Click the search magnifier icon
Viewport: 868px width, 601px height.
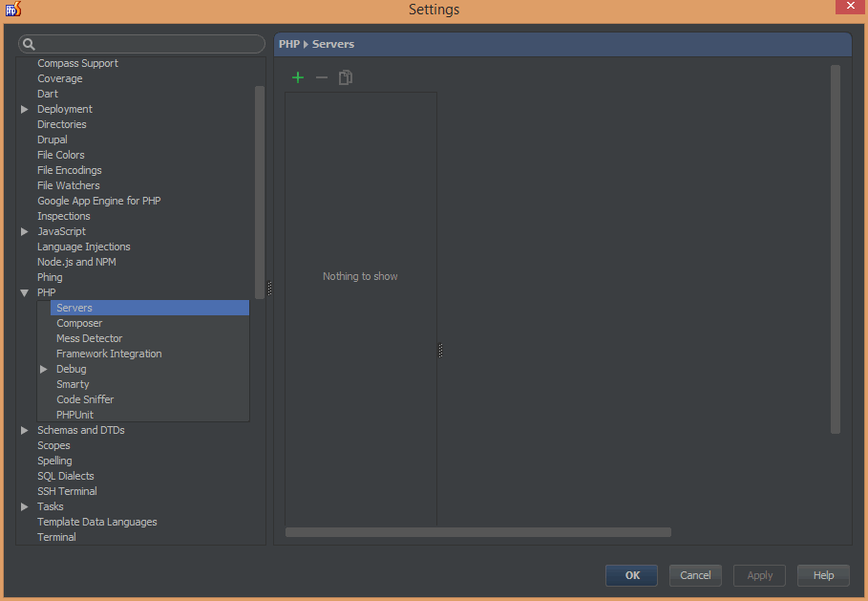29,44
